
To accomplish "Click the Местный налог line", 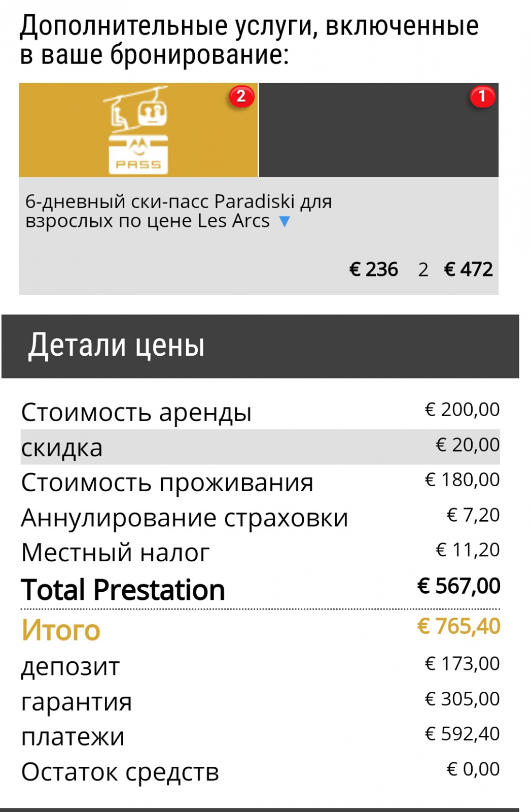I will (260, 552).
